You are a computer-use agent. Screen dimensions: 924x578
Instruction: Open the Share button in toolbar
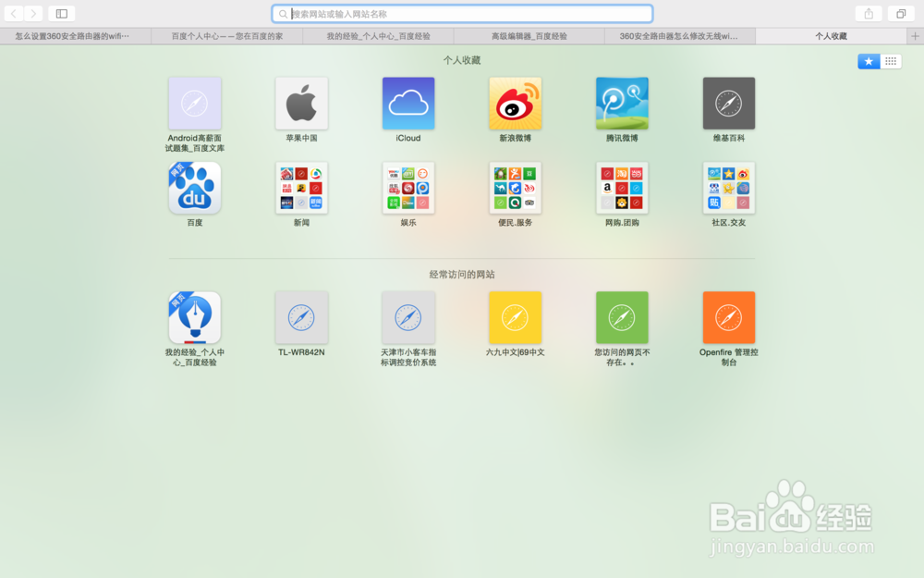(869, 14)
